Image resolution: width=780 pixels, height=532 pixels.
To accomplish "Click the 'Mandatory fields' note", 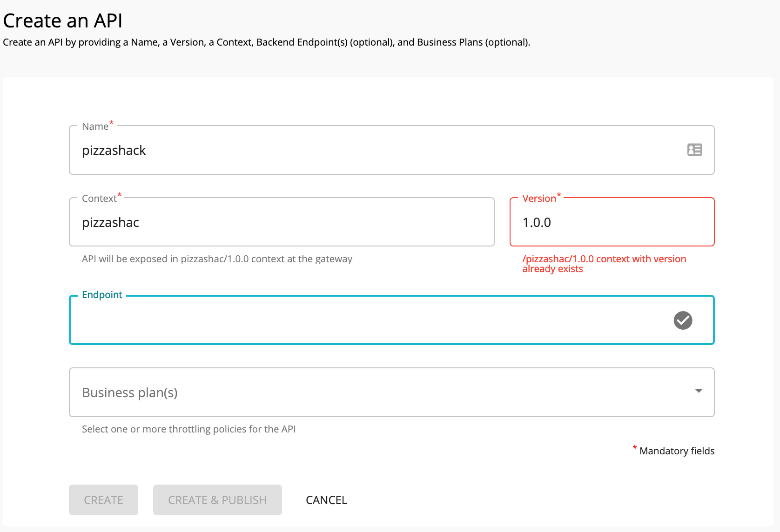I will 673,450.
